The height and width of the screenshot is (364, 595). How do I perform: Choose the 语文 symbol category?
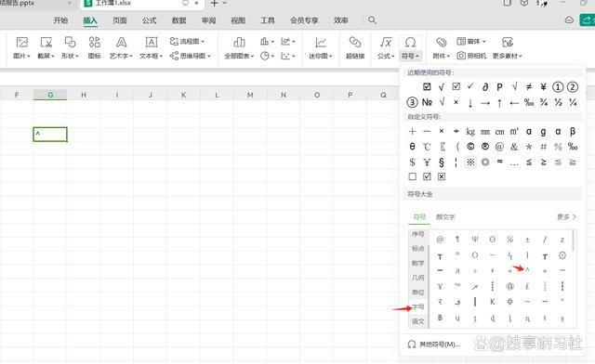point(417,321)
